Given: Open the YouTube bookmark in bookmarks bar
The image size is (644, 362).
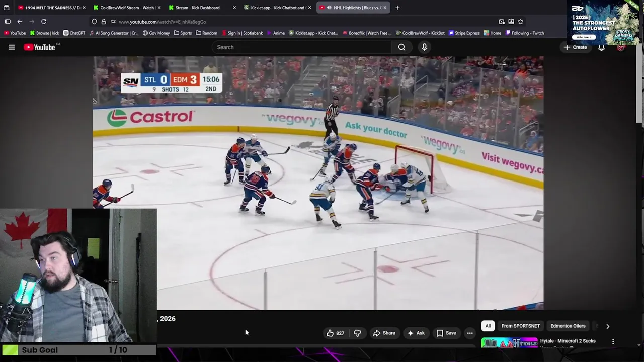Looking at the screenshot, I should coord(15,33).
